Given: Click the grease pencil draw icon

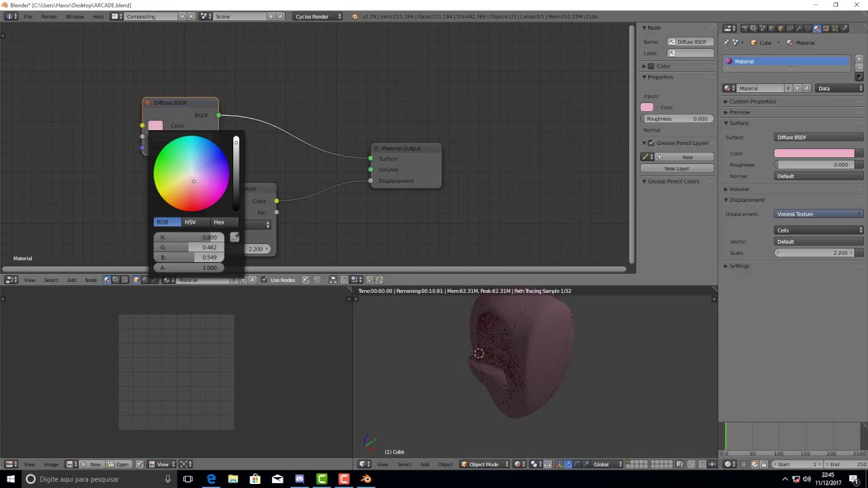Looking at the screenshot, I should tap(646, 157).
